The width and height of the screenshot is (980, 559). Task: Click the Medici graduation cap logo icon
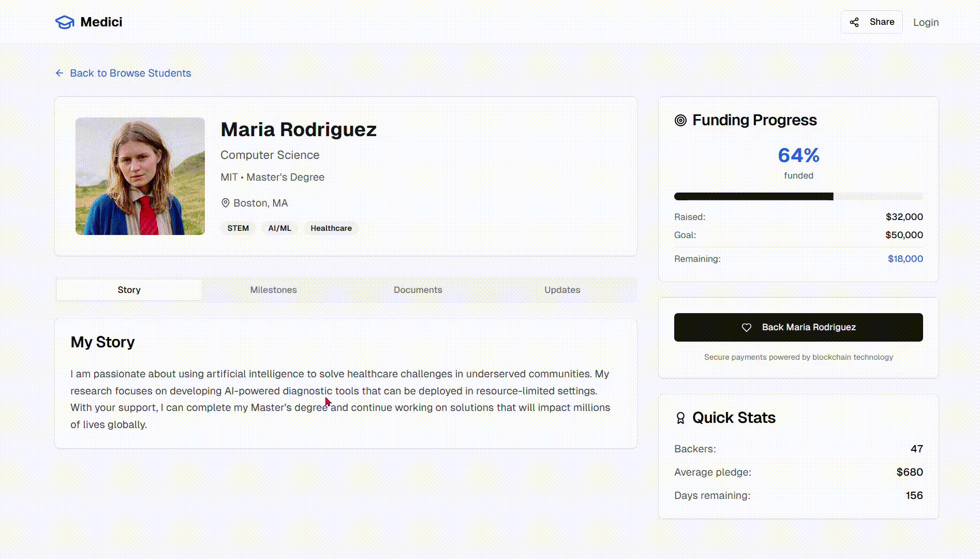[x=65, y=22]
